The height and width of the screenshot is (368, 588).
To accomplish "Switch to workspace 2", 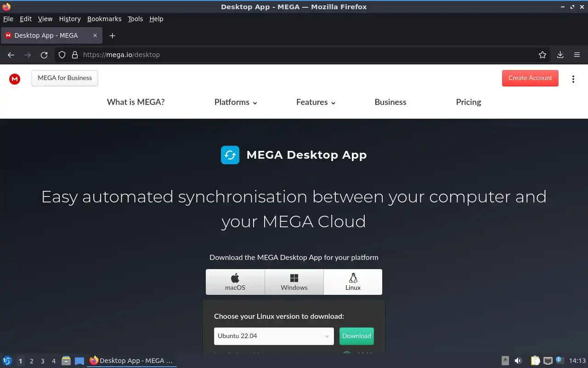I will (31, 361).
